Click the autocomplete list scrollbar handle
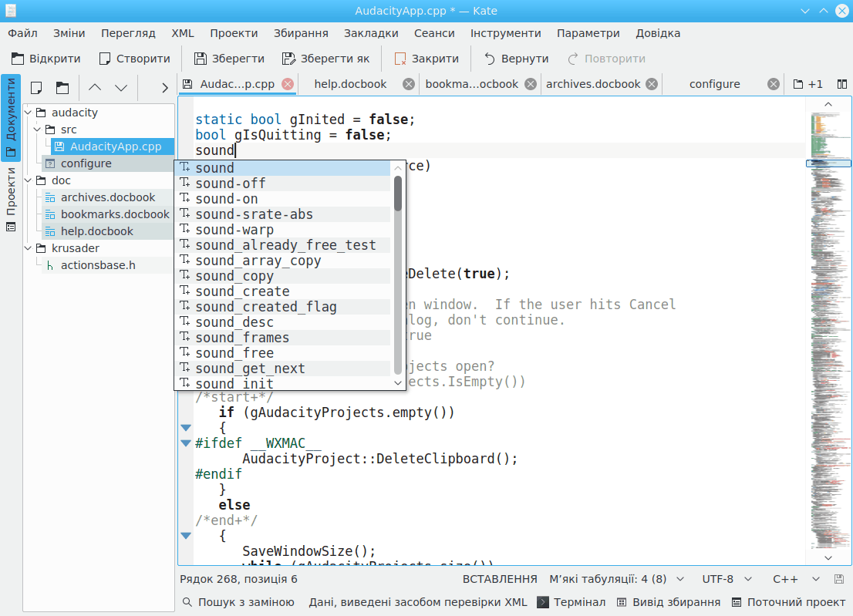The height and width of the screenshot is (616, 853). point(398,193)
